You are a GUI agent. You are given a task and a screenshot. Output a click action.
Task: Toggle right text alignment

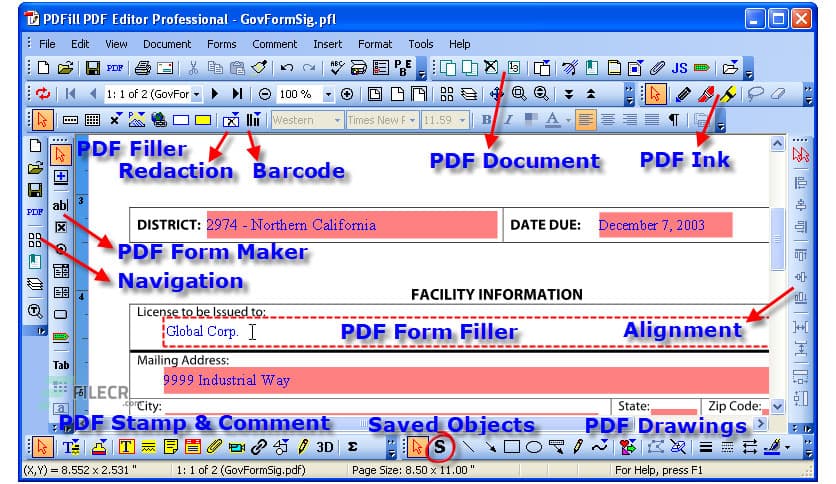tap(630, 120)
